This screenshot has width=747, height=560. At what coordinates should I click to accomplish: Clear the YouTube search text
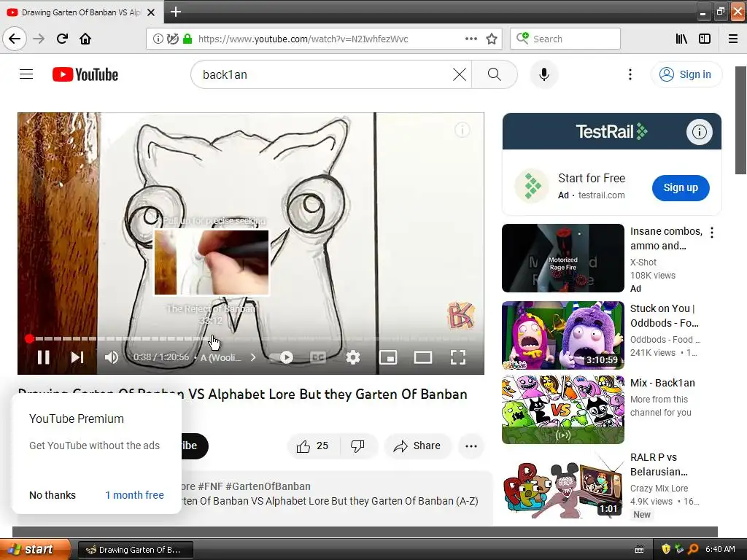click(460, 74)
